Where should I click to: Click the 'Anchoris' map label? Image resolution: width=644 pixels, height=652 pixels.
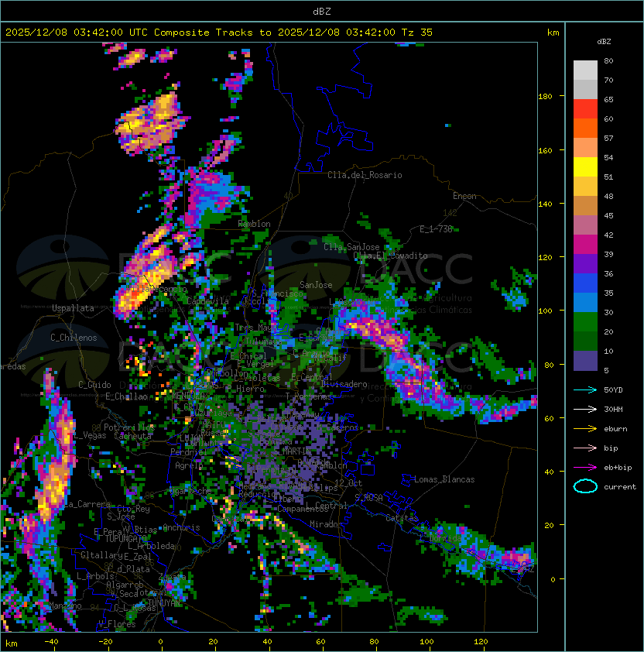(x=181, y=527)
